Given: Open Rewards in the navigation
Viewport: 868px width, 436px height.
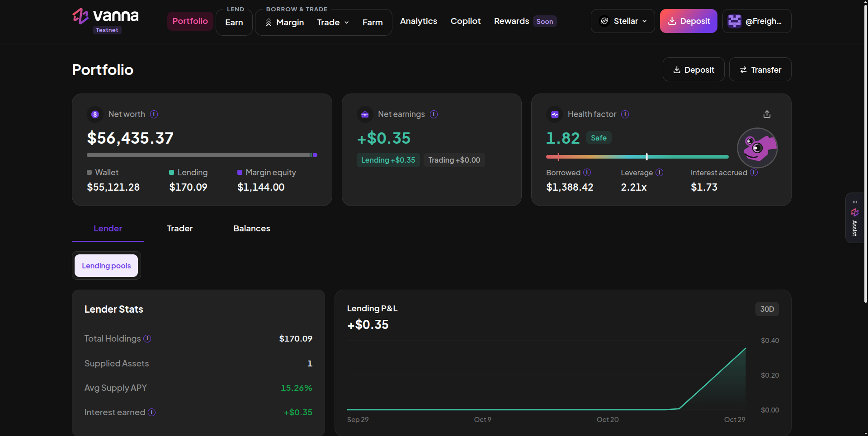Looking at the screenshot, I should pyautogui.click(x=511, y=21).
